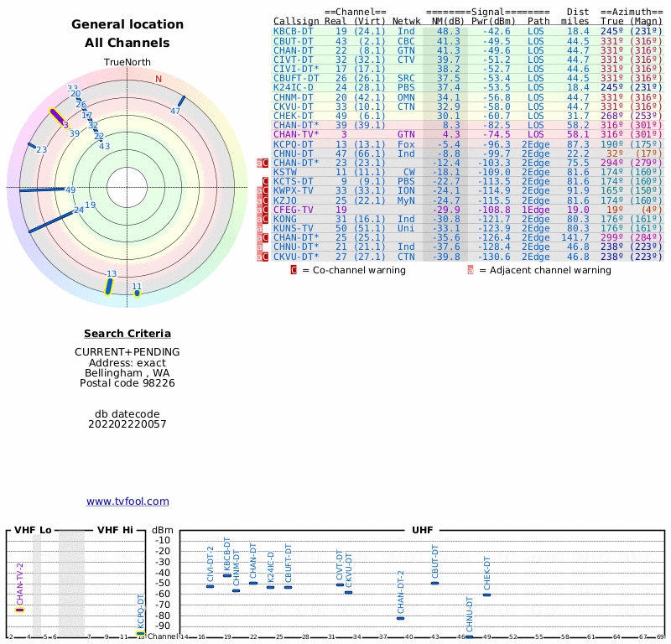
Task: Click the 'Search Criteria' heading
Action: pyautogui.click(x=127, y=334)
